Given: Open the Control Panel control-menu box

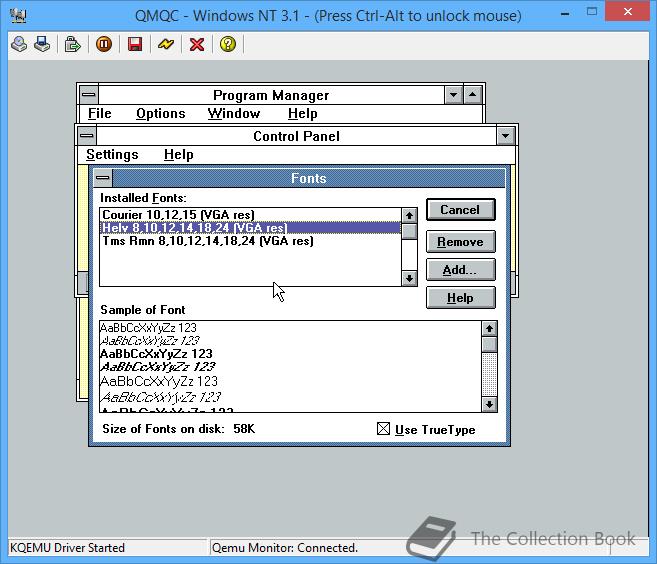Looking at the screenshot, I should pyautogui.click(x=87, y=136).
